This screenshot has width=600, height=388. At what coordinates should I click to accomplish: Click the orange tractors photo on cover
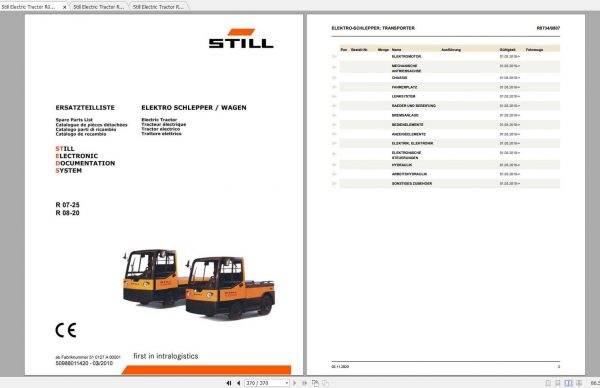point(199,284)
